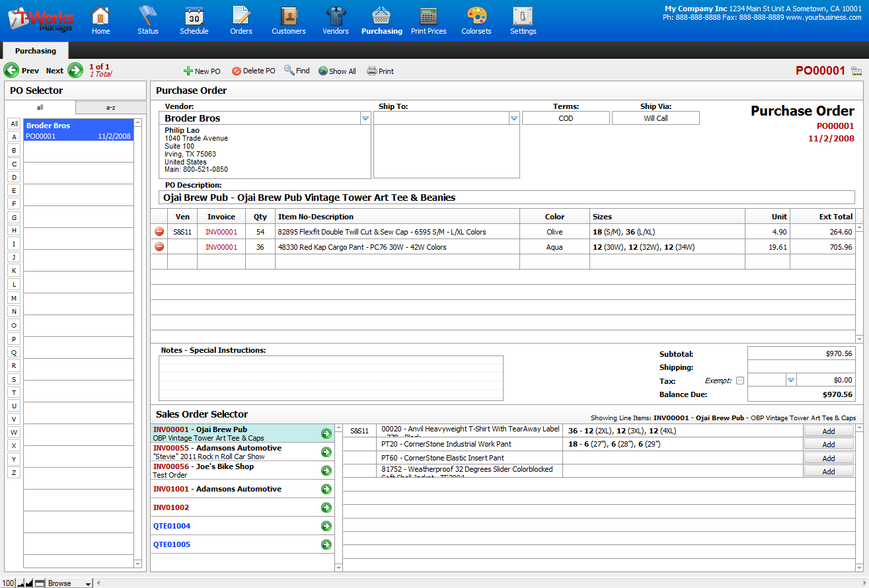869x588 pixels.
Task: Load QTE01004 line items
Action: point(326,526)
